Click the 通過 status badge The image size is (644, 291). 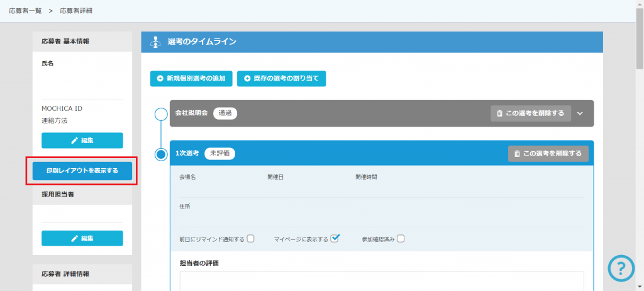(225, 113)
